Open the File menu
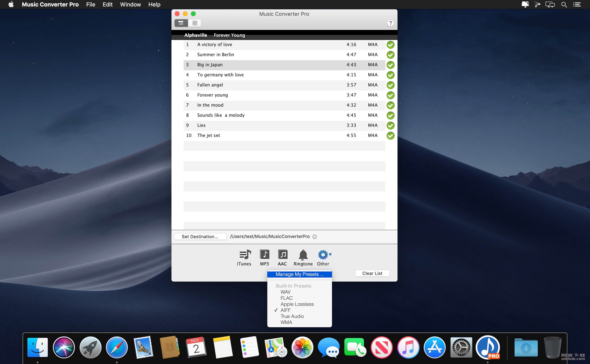 point(91,5)
